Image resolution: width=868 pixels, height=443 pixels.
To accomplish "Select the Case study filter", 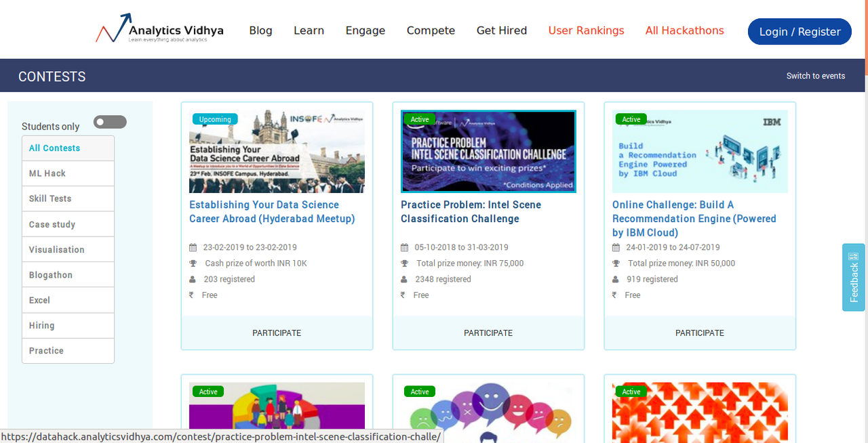I will point(68,224).
